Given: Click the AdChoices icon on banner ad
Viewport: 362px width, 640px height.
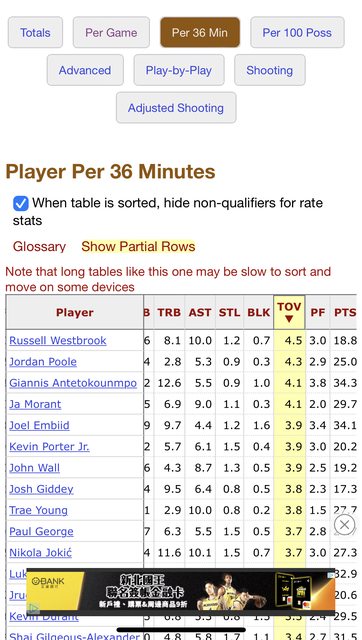Looking at the screenshot, I should 331,575.
